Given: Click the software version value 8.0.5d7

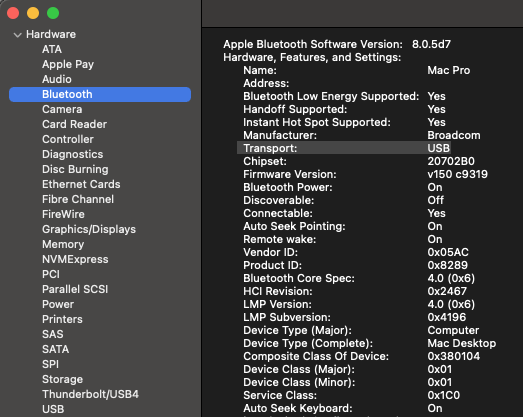Looking at the screenshot, I should click(x=431, y=44).
